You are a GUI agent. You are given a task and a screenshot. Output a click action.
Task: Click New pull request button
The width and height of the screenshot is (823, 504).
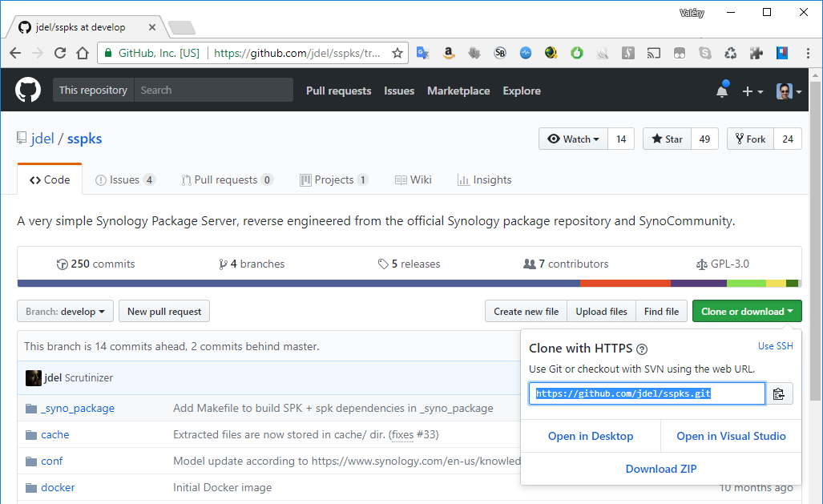point(164,312)
